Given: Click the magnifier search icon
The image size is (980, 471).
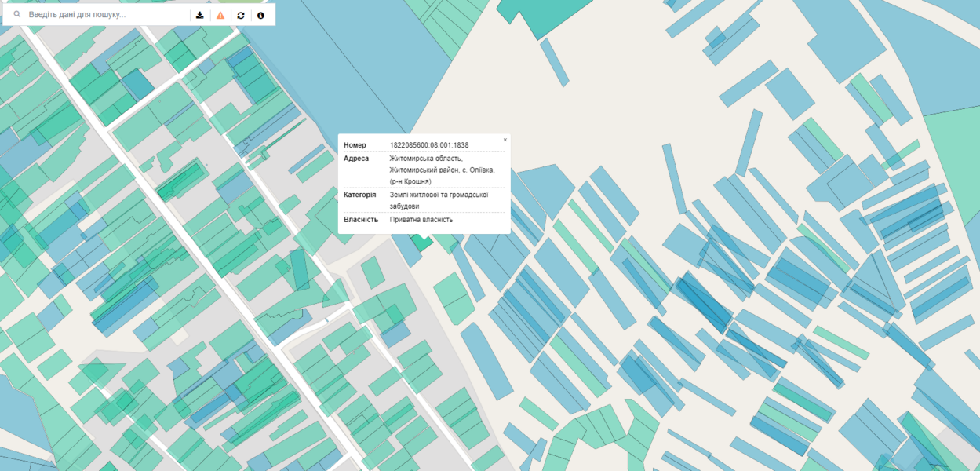Looking at the screenshot, I should (x=17, y=15).
